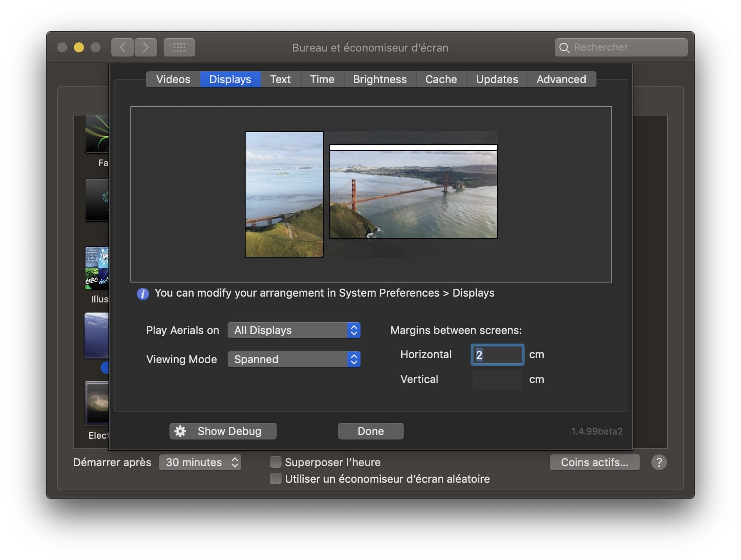Open the help question mark button
Screen dimensions: 741x560
[x=659, y=462]
